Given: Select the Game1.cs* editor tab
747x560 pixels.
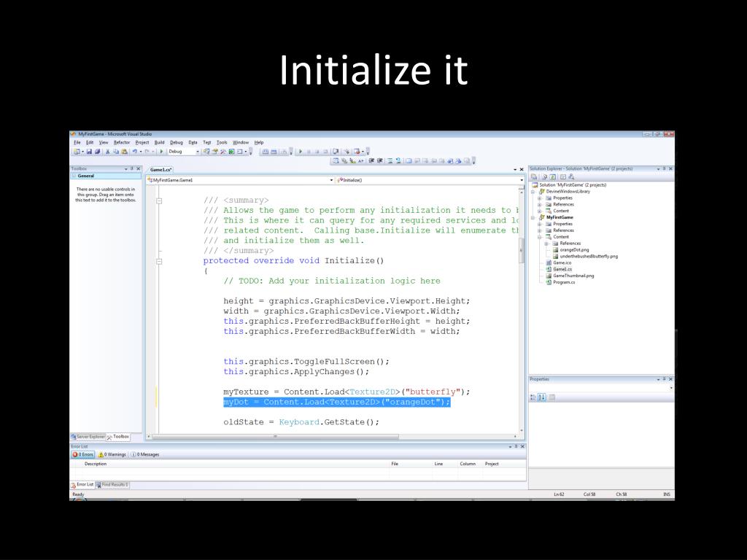Looking at the screenshot, I should (160, 169).
